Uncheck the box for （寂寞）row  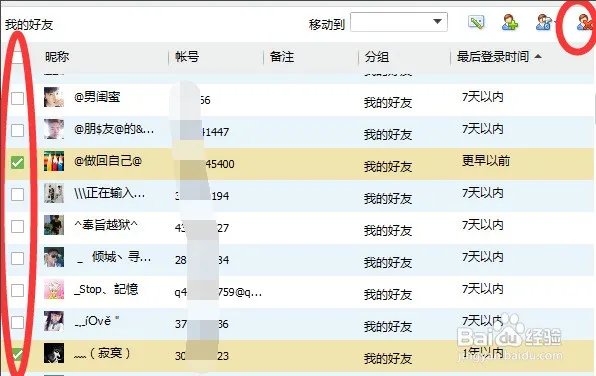(17, 354)
